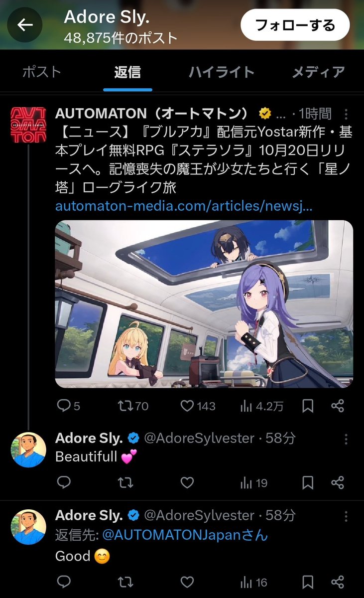
Task: Open the automaton-media.com article link
Action: pos(184,206)
